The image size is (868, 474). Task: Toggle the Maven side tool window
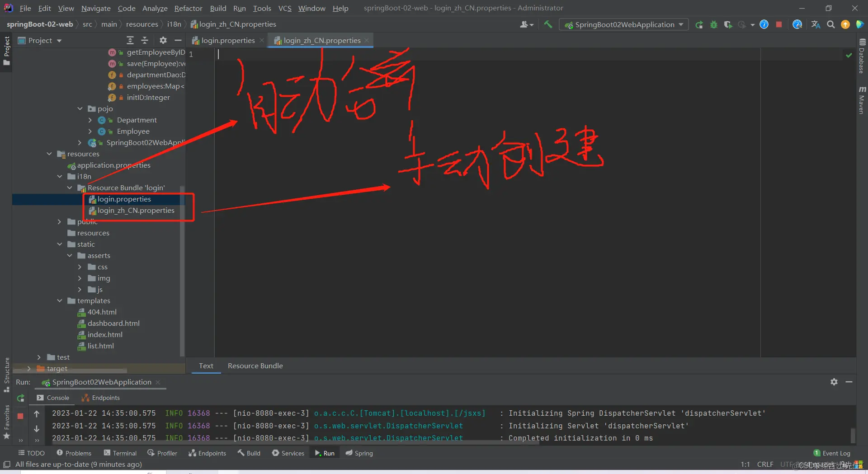pyautogui.click(x=862, y=100)
